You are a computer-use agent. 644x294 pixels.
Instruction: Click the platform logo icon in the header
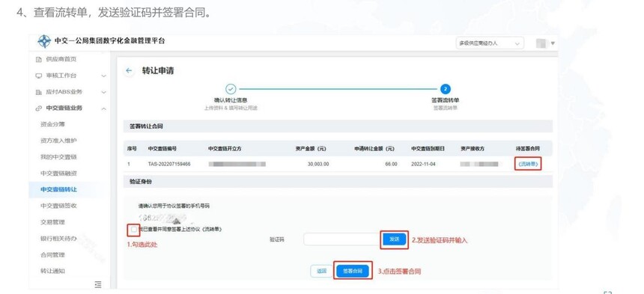pos(44,41)
